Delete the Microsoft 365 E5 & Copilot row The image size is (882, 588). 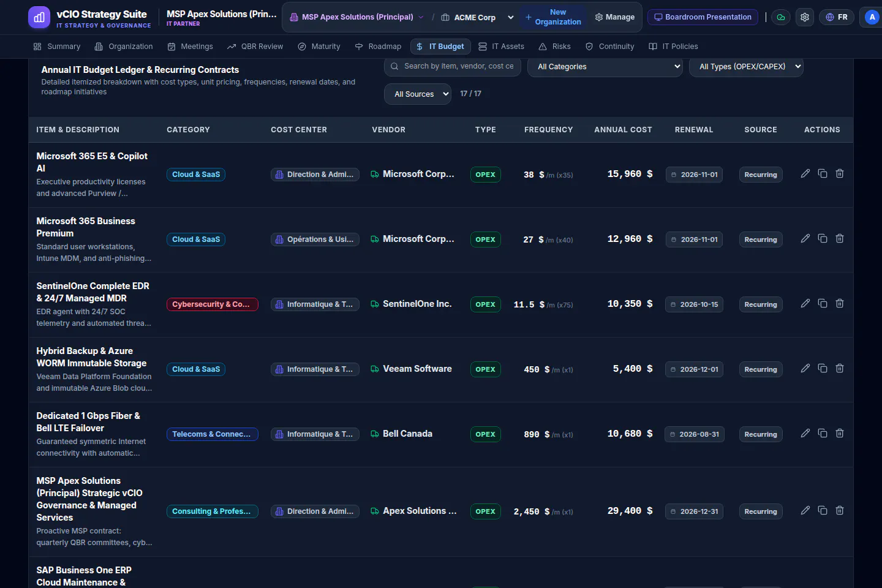coord(840,173)
